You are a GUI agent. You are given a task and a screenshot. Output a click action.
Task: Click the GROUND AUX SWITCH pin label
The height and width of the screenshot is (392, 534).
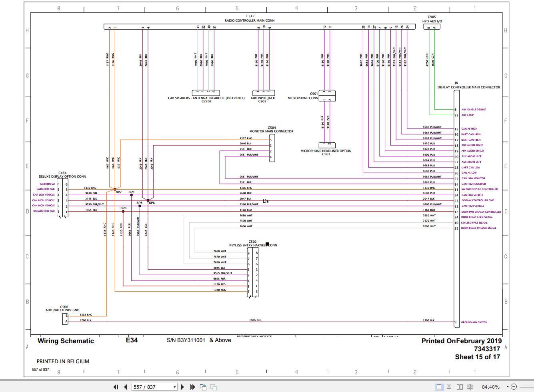pos(474,322)
